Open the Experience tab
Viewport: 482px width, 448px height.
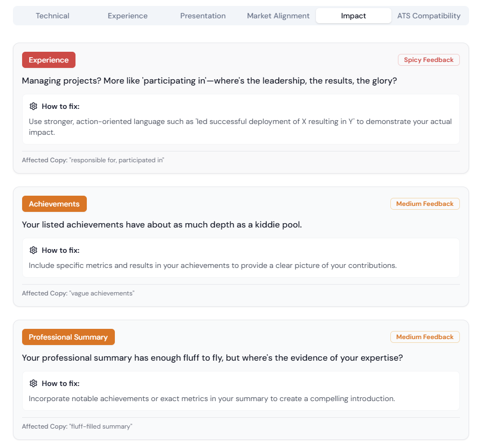coord(128,16)
